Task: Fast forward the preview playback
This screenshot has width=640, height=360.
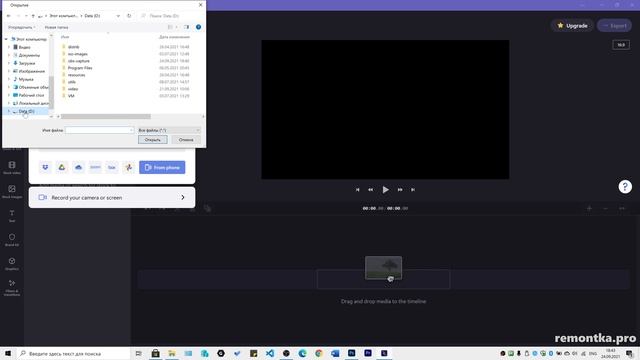Action: 400,190
